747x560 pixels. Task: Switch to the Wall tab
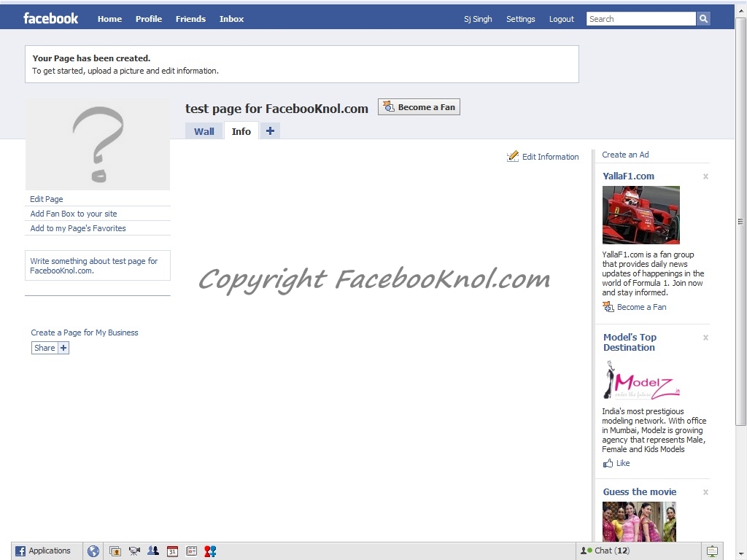(204, 131)
